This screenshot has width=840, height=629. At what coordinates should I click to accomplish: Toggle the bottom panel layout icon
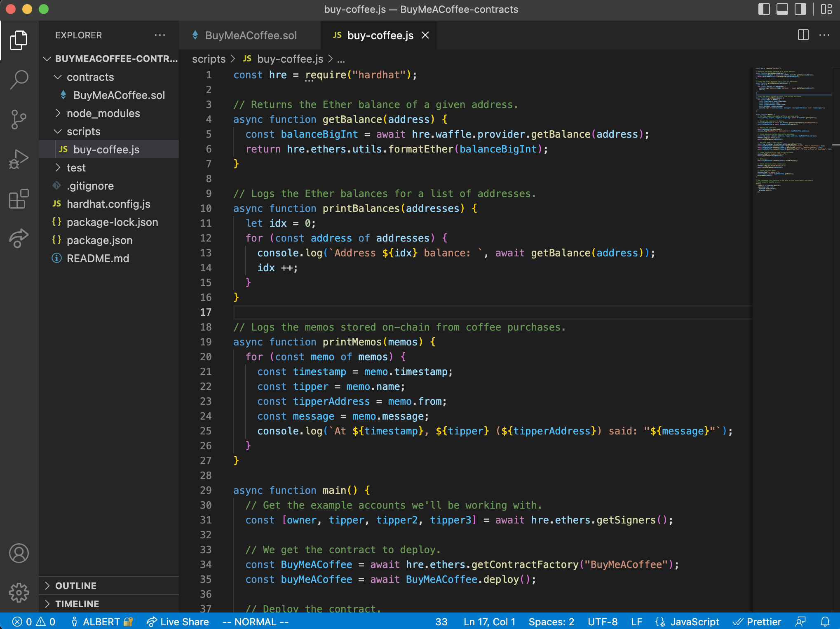pos(782,9)
